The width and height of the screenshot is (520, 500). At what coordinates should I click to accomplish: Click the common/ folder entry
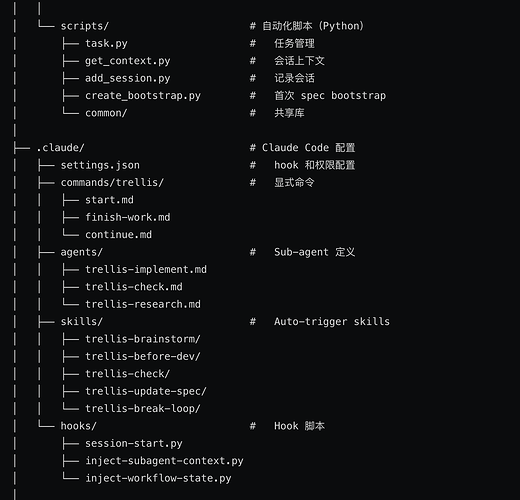[x=106, y=113]
